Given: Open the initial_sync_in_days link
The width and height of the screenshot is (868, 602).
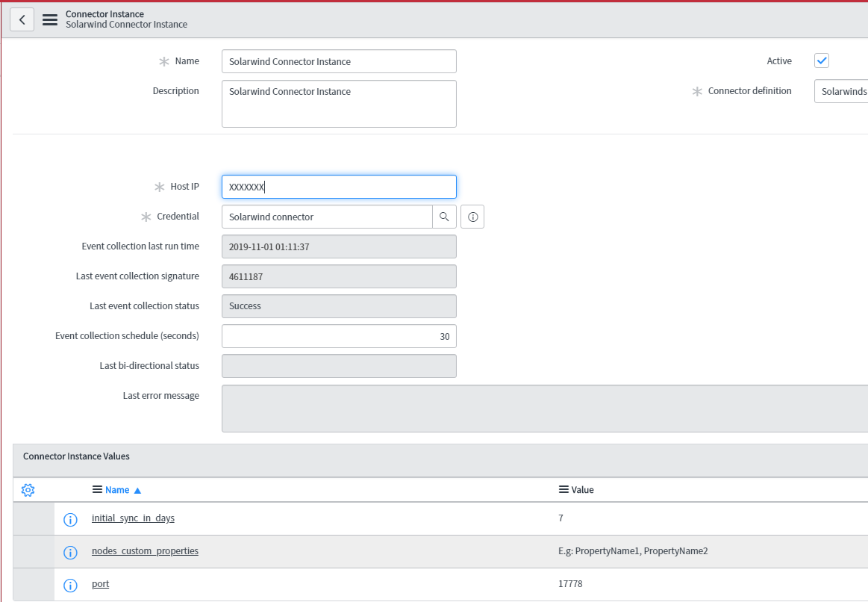Looking at the screenshot, I should pos(133,518).
